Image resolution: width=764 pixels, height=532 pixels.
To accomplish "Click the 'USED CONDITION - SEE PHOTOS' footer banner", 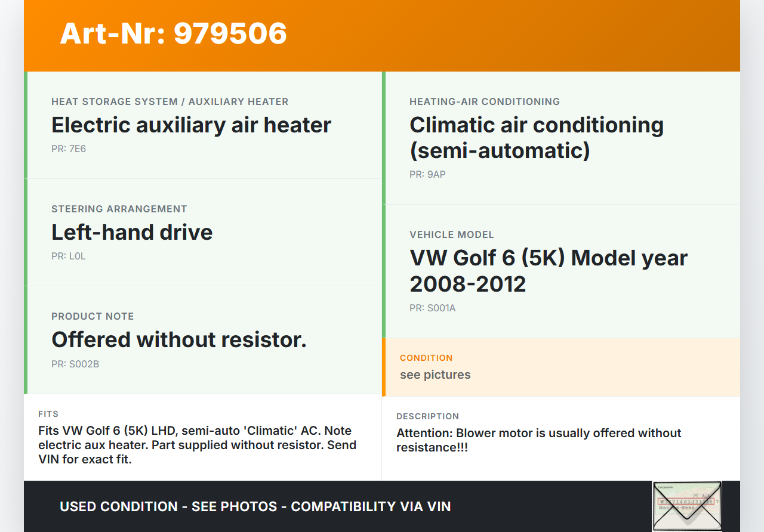I will click(255, 506).
